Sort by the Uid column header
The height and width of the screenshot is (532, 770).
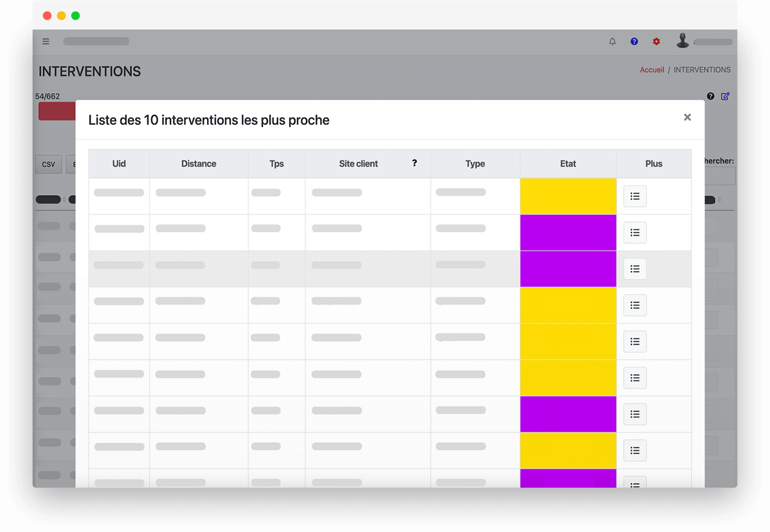point(119,163)
